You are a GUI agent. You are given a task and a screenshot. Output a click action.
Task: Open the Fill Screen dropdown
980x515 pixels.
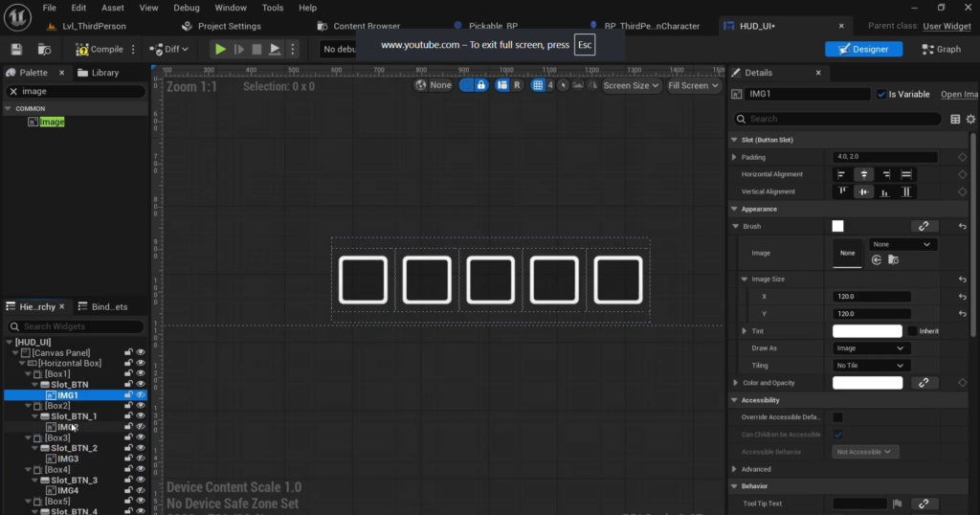pyautogui.click(x=693, y=85)
